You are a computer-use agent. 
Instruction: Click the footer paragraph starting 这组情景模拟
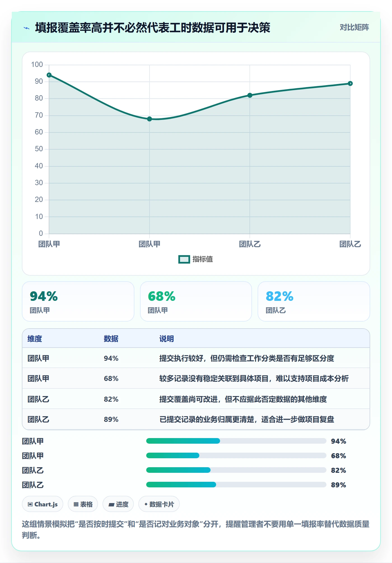click(x=196, y=530)
